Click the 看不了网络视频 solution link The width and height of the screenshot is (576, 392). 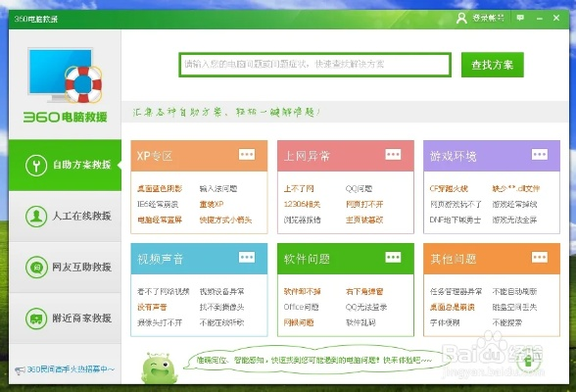click(x=163, y=292)
